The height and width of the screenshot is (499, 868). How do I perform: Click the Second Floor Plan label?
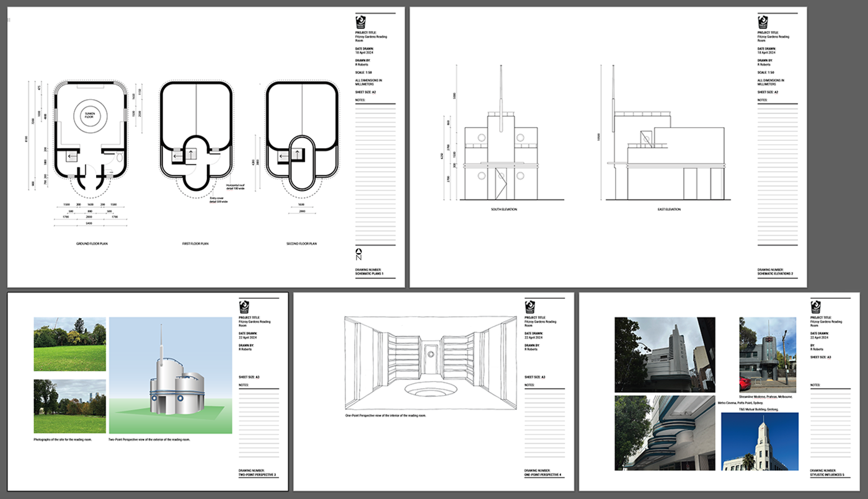(x=302, y=244)
